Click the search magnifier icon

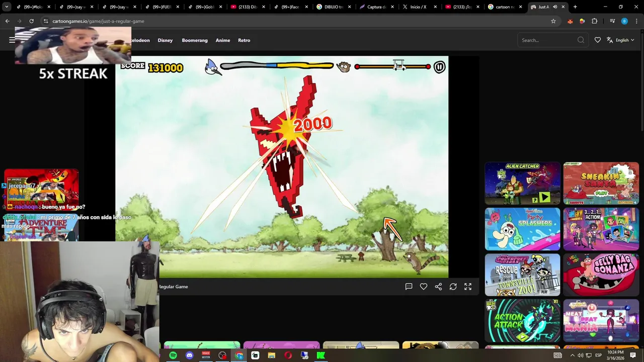pyautogui.click(x=581, y=40)
